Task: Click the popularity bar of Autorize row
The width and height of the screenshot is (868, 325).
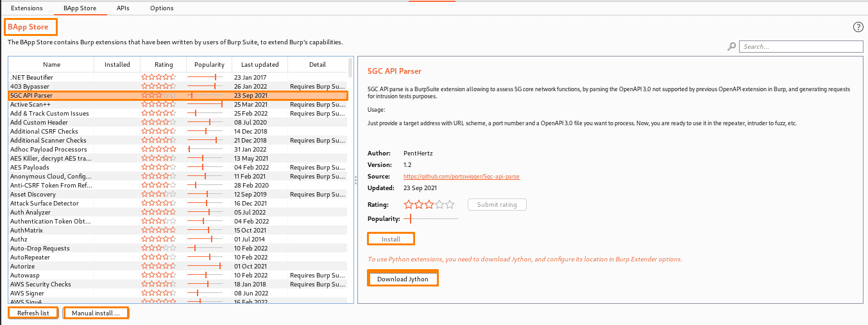Action: tap(205, 266)
